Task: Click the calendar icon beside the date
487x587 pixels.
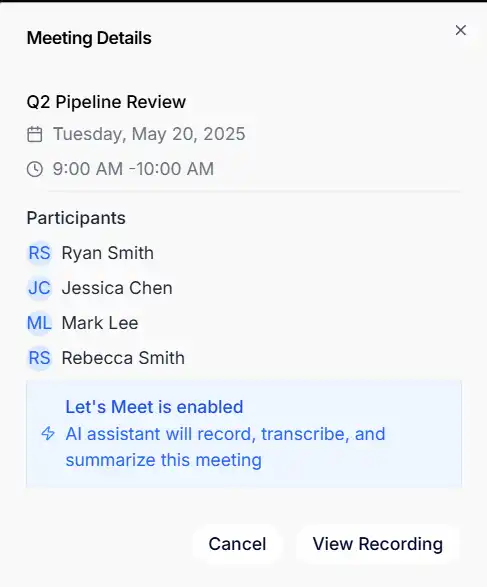Action: pos(35,134)
